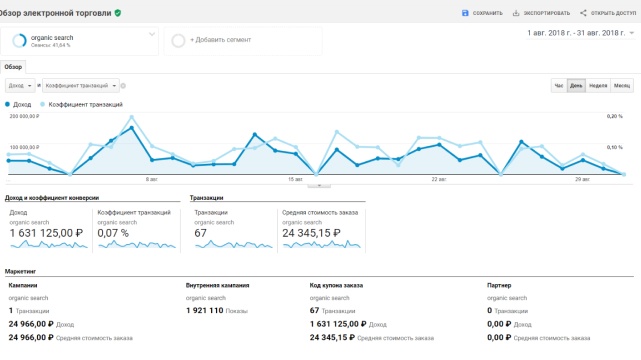Click the Код купона заказа heading
Image resolution: width=641 pixels, height=360 pixels.
pyautogui.click(x=336, y=286)
